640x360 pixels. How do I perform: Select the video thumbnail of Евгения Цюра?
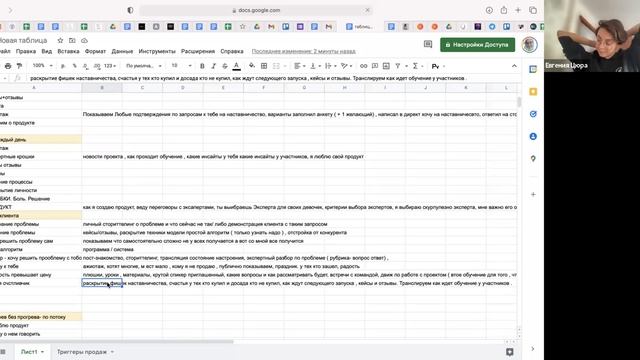592,36
